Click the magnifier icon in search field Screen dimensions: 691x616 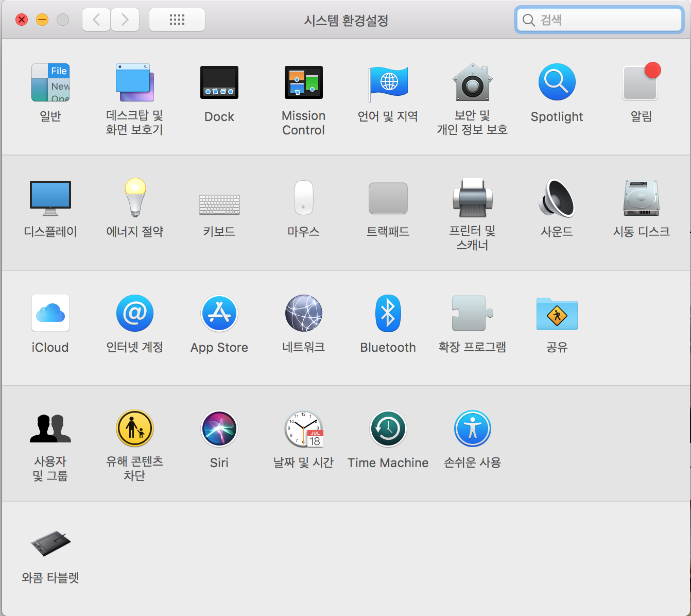[528, 20]
